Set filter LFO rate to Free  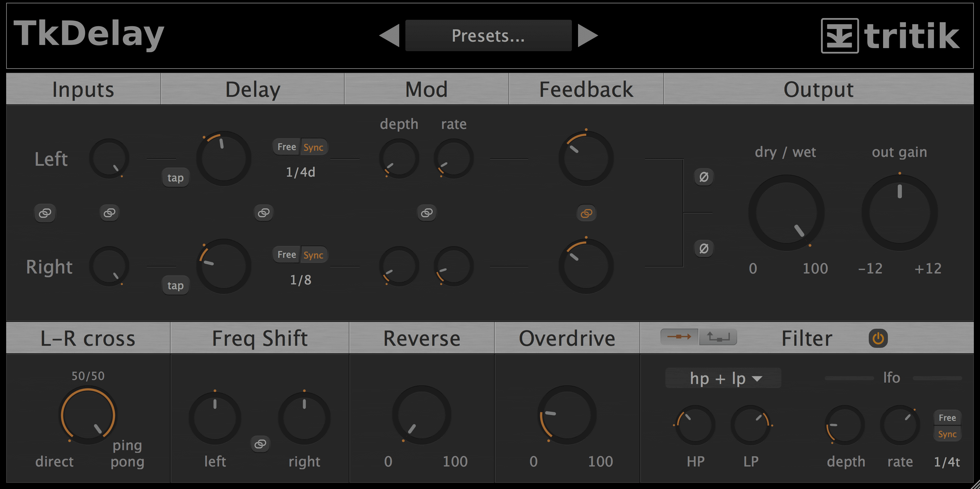pyautogui.click(x=947, y=417)
